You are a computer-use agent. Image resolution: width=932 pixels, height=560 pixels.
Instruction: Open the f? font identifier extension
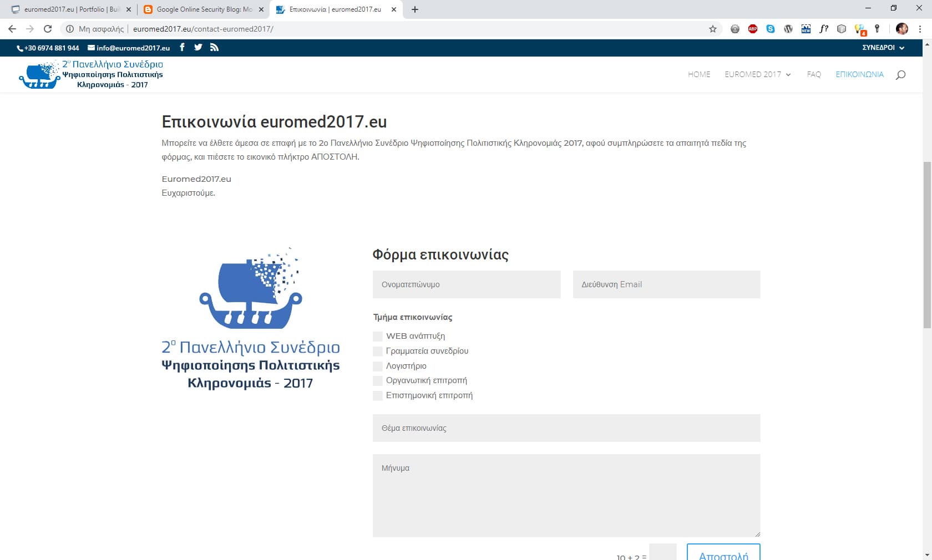[x=824, y=29]
